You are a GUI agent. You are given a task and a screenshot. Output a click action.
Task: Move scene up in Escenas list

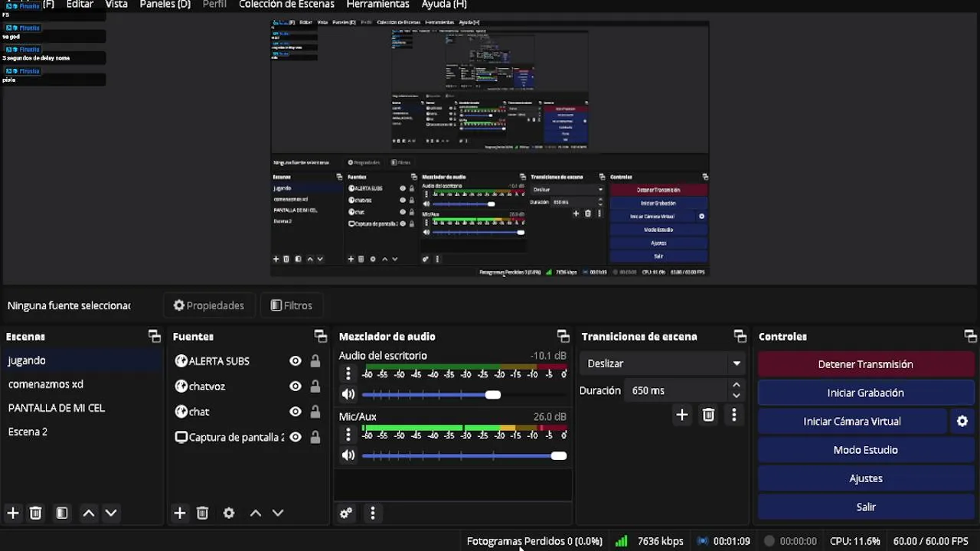click(x=89, y=513)
